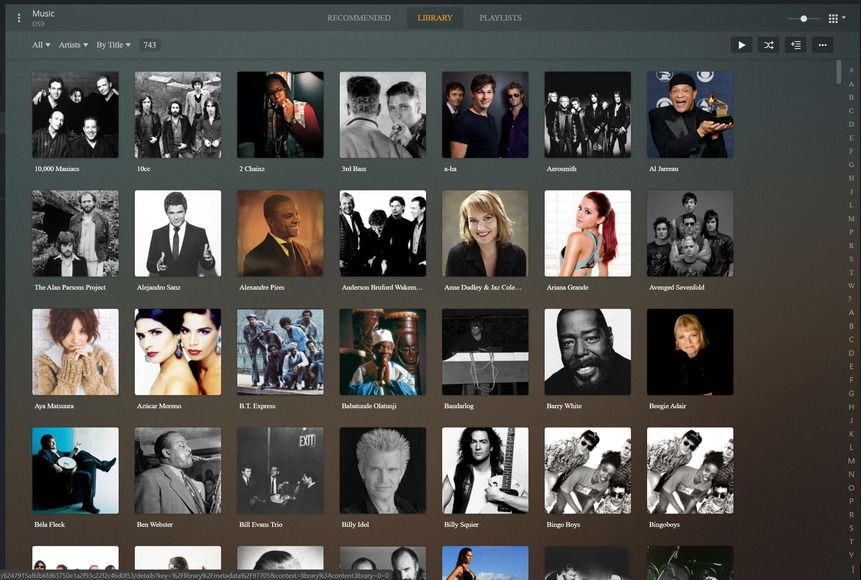Open the Azúcar Moreno artist poster
The height and width of the screenshot is (580, 861).
click(x=178, y=352)
